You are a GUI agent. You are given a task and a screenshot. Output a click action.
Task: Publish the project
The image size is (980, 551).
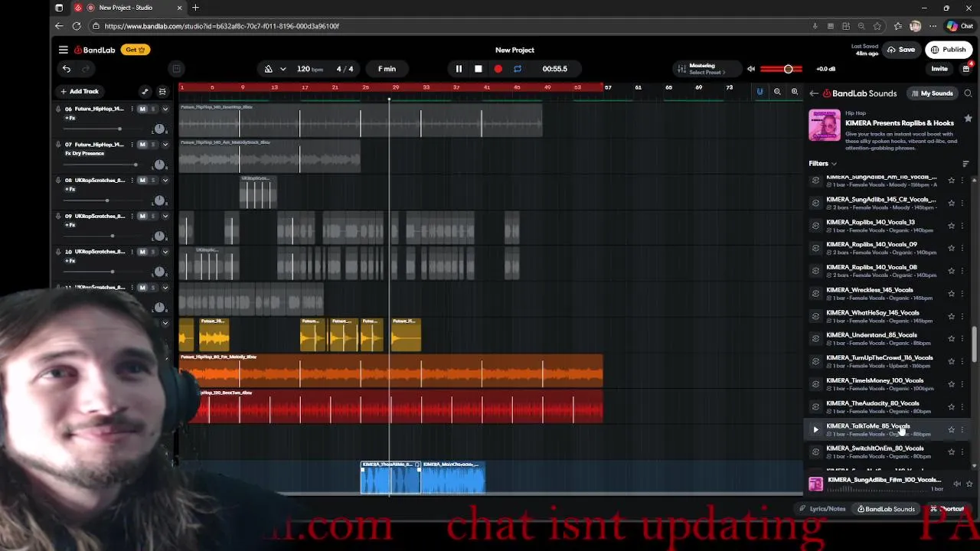(948, 50)
